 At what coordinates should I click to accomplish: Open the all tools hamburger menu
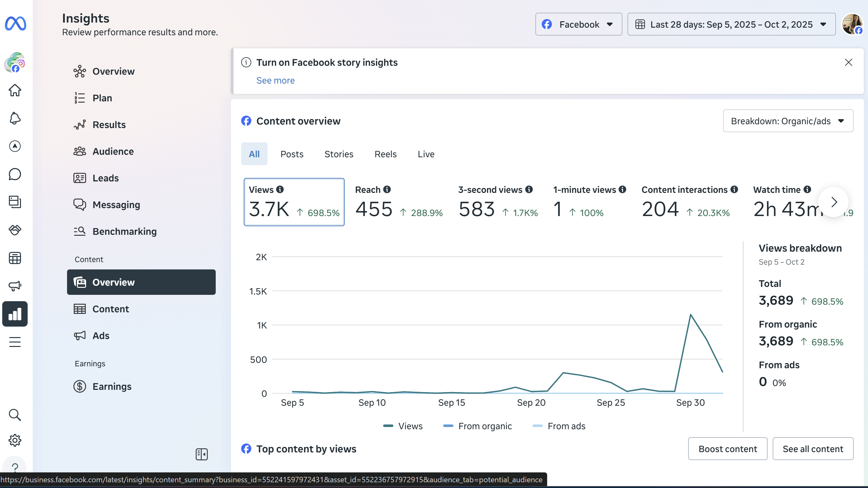pos(15,342)
